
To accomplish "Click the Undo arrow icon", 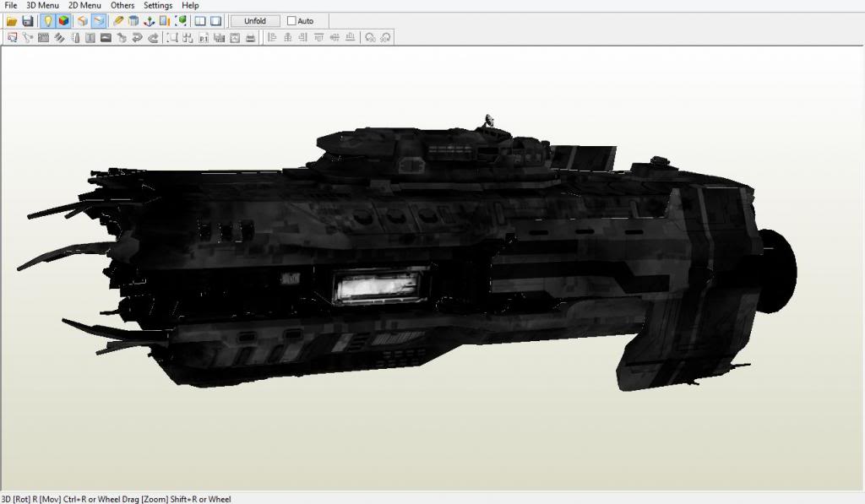I will coord(137,37).
